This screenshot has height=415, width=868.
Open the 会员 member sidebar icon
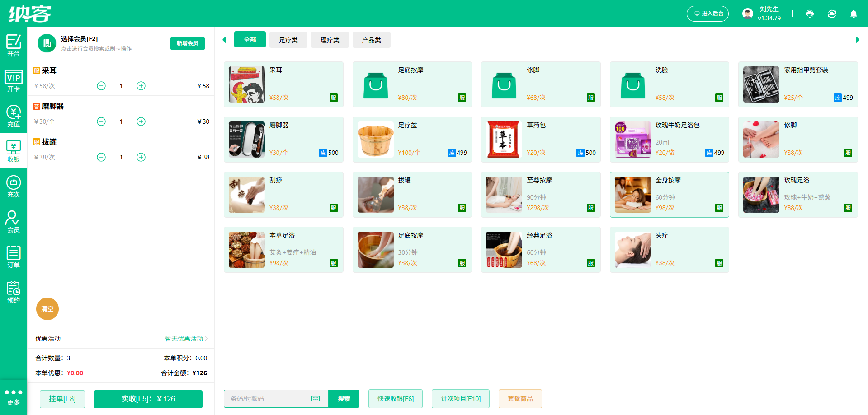pos(14,221)
